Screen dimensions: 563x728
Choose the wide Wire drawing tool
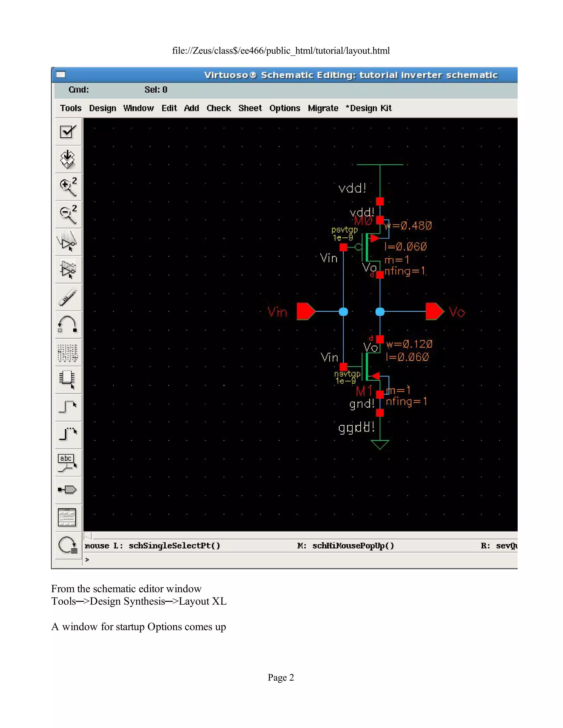tap(68, 434)
